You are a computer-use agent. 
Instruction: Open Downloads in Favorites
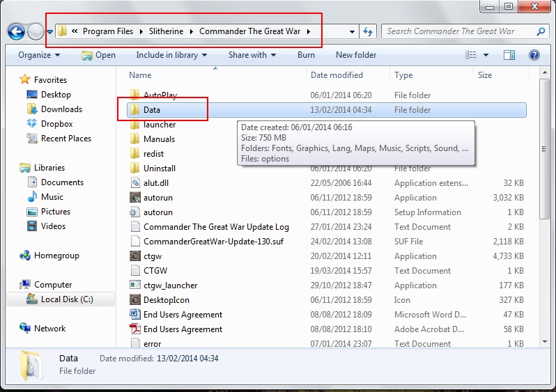click(x=62, y=109)
